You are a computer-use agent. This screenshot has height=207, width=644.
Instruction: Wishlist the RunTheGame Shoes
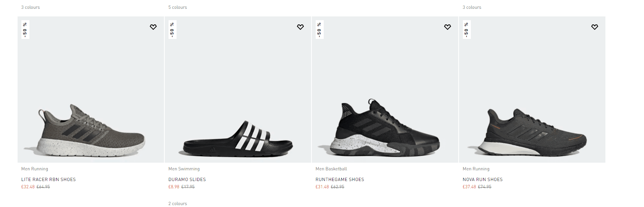pyautogui.click(x=448, y=27)
